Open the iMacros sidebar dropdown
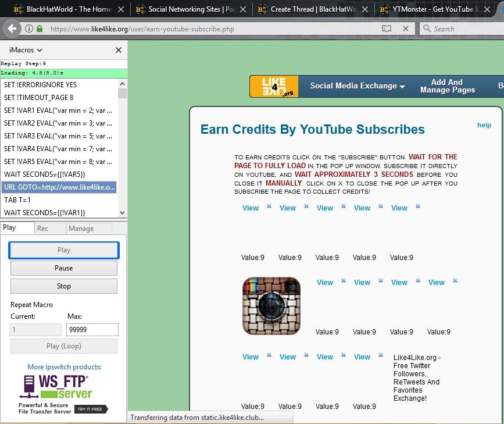 click(26, 50)
